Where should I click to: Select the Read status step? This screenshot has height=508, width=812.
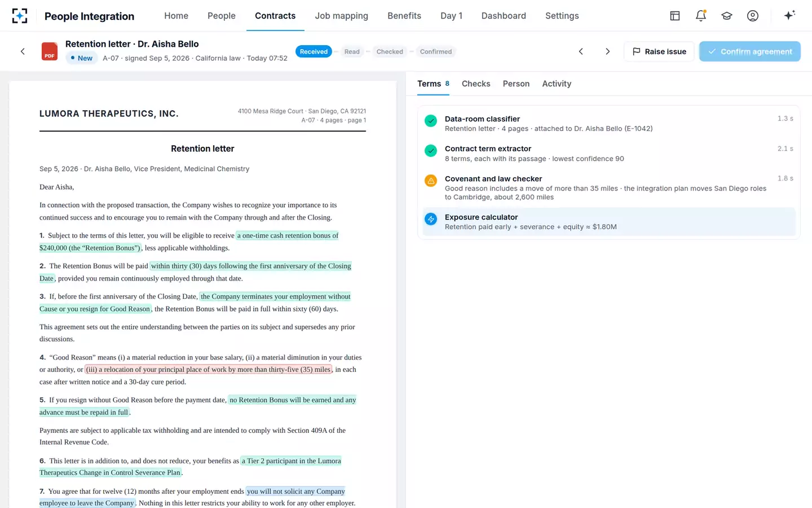[x=352, y=51]
